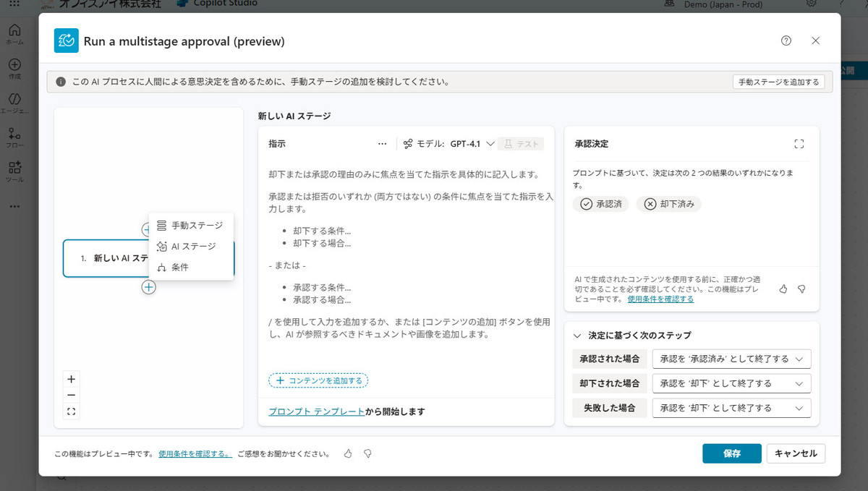Viewport: 868px width, 491px height.
Task: Click thumbs up in 承認決定 panel
Action: click(x=783, y=289)
